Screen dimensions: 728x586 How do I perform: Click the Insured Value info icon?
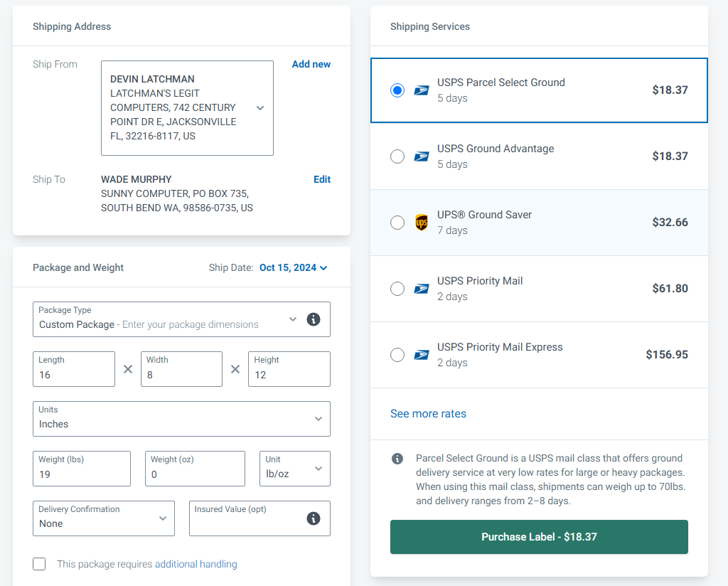[x=314, y=518]
